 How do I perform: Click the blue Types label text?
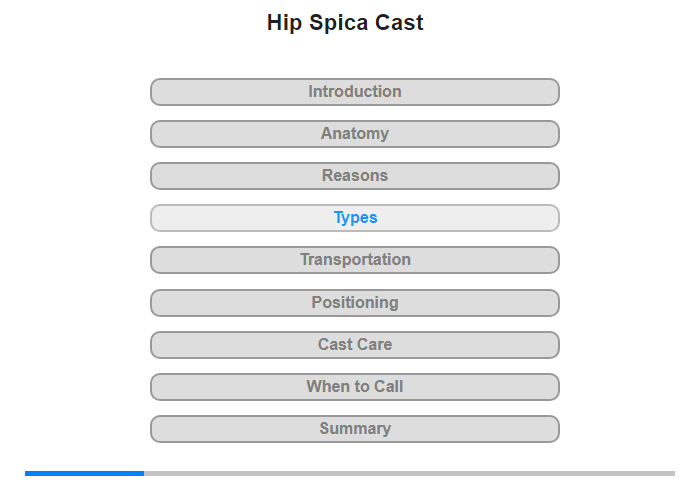click(355, 217)
